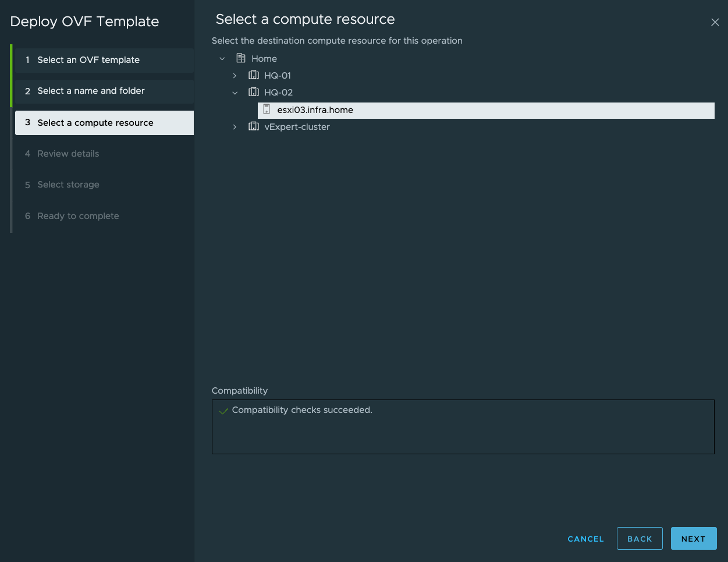
Task: Click the NEXT button
Action: [x=694, y=538]
